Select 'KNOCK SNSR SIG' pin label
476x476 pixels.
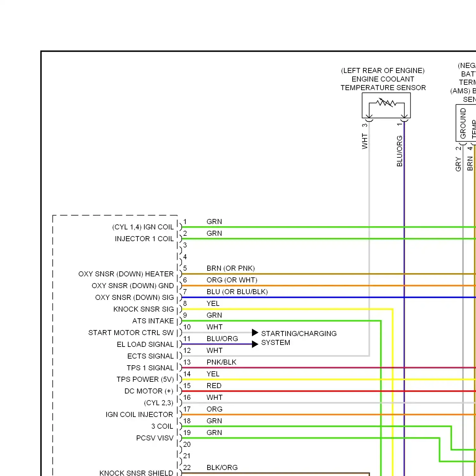click(143, 309)
